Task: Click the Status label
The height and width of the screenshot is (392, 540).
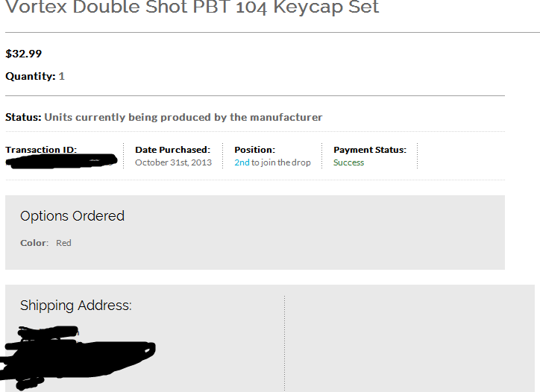Action: tap(23, 117)
